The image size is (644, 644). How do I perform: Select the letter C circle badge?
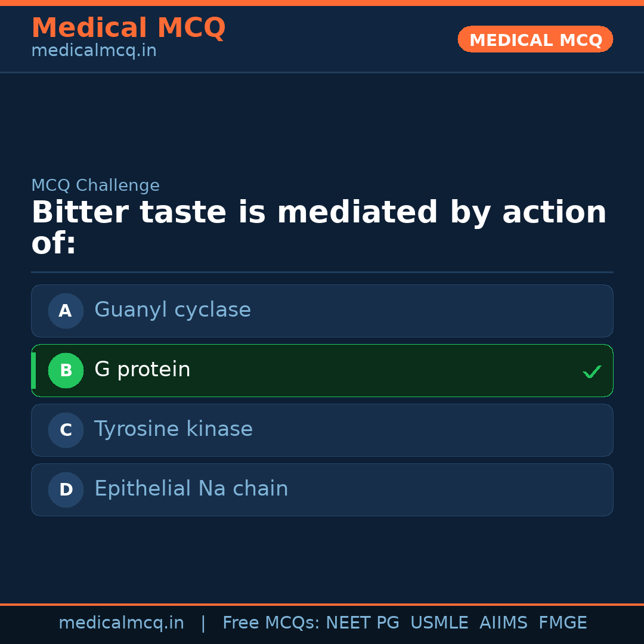[x=66, y=430]
